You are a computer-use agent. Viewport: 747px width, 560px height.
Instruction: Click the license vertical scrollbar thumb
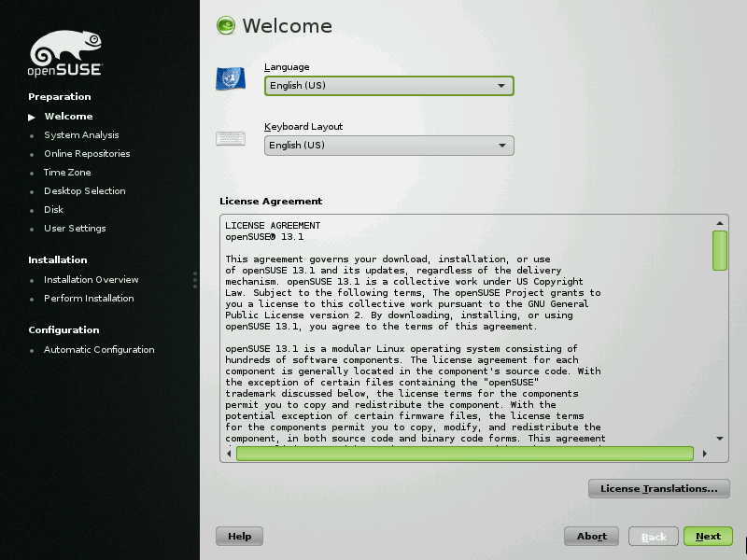tap(720, 249)
